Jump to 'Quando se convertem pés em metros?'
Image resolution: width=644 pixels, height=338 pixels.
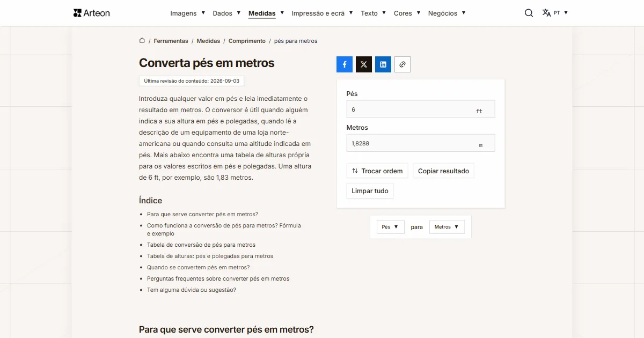[x=198, y=267]
